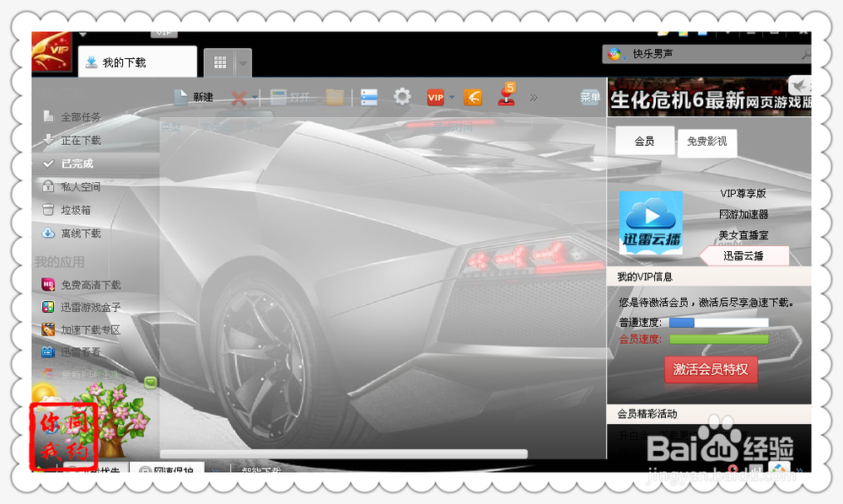Open the app grid tab

coord(220,63)
